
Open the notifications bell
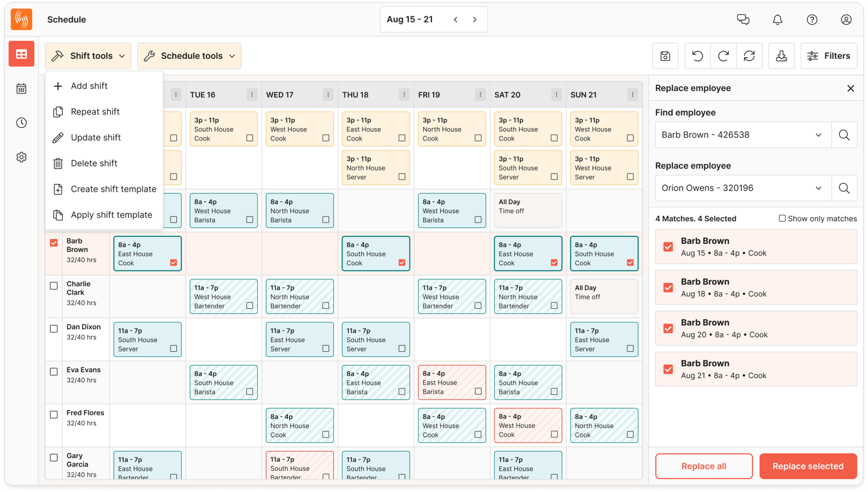pos(778,19)
